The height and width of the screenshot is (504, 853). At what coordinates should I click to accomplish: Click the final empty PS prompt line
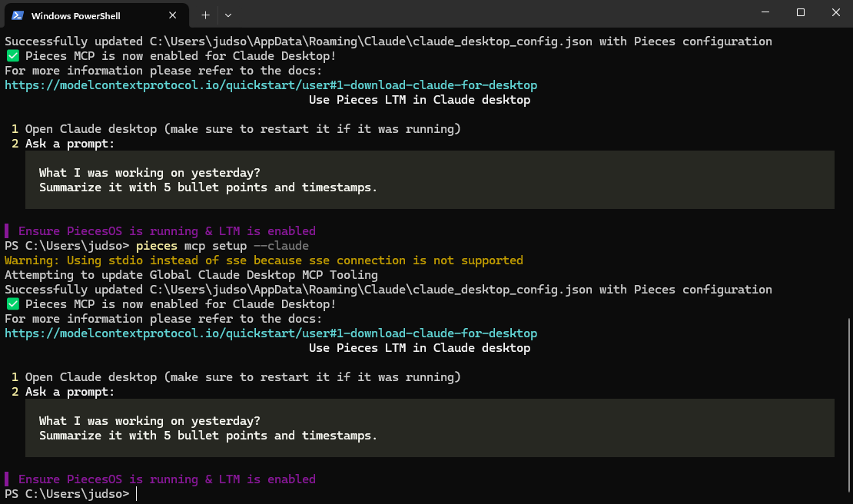[71, 494]
